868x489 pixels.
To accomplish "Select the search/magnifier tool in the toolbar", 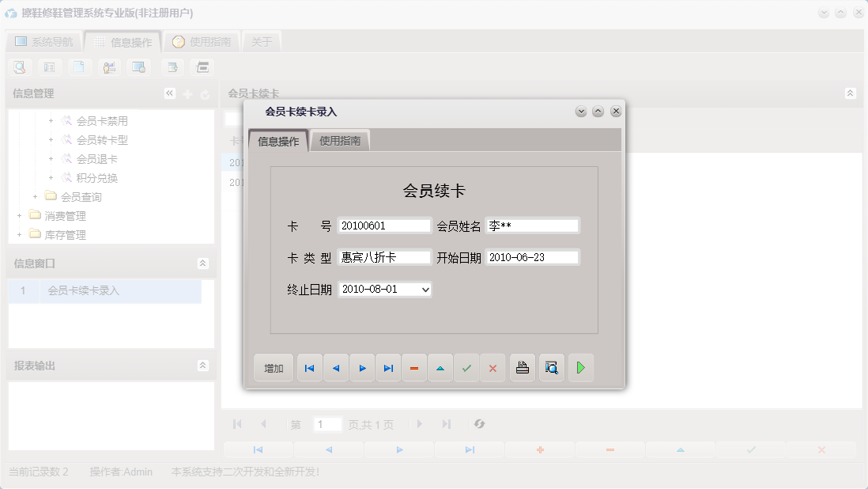I will click(x=19, y=67).
